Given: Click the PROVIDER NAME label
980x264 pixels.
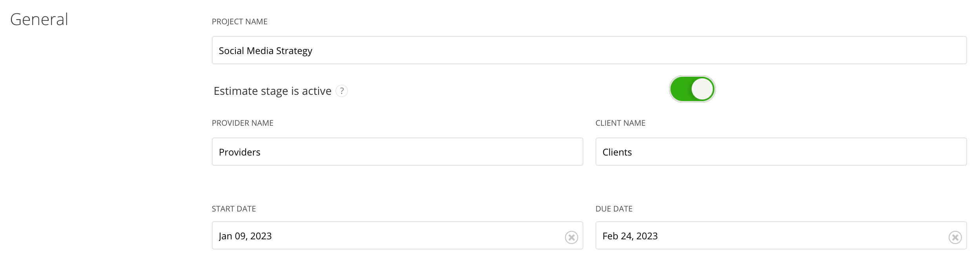Looking at the screenshot, I should [x=242, y=123].
